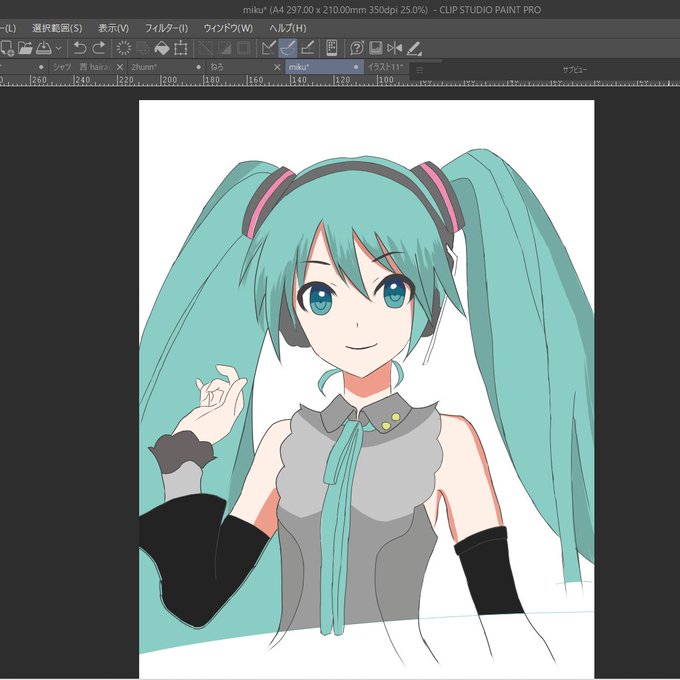Open the ヘルプ(H) menu
This screenshot has width=680, height=680.
click(288, 28)
